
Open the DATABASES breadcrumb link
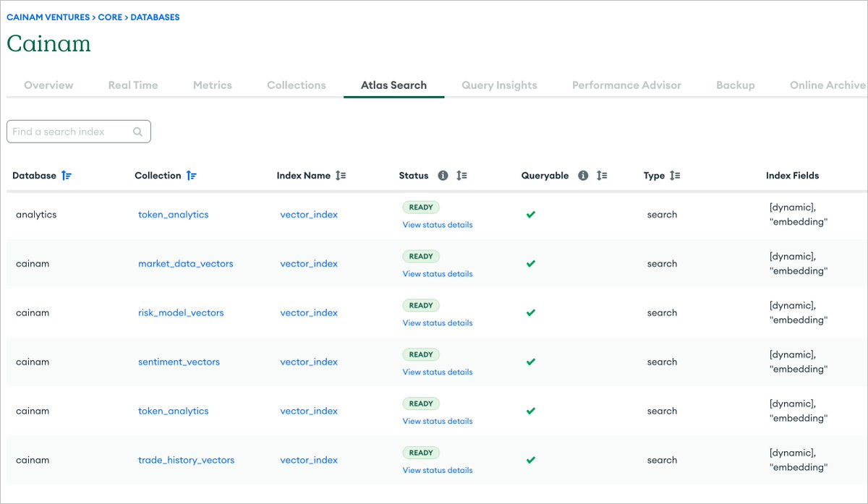point(156,17)
